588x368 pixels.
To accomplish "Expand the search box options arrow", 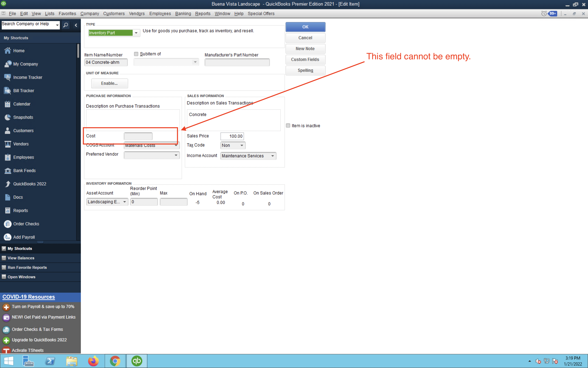I will pos(57,25).
